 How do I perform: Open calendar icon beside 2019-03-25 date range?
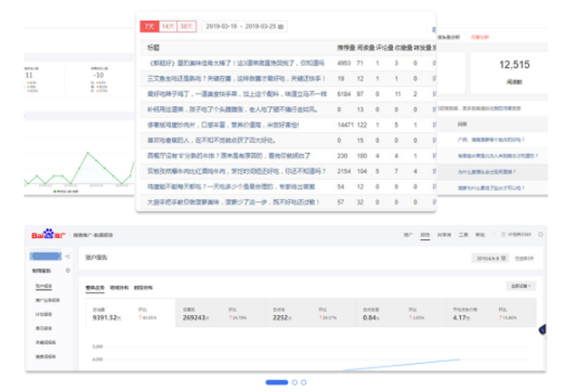[x=281, y=27]
